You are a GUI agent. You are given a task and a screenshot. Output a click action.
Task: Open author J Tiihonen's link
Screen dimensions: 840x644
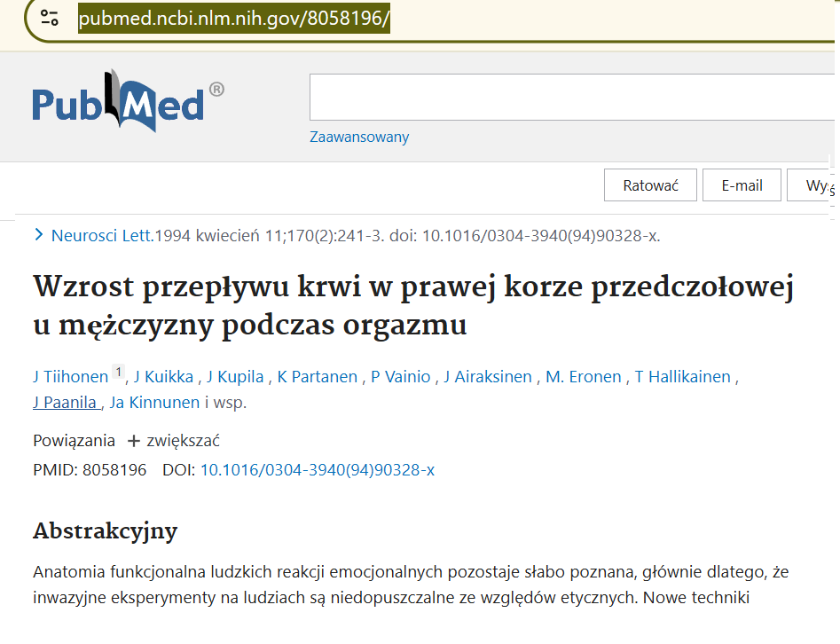click(x=70, y=377)
